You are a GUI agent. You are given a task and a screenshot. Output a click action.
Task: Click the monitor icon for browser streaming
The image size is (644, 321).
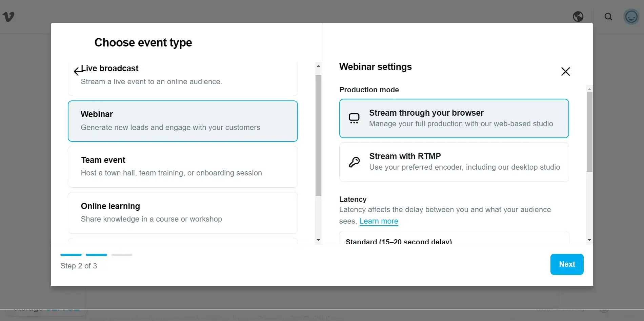[x=354, y=118]
